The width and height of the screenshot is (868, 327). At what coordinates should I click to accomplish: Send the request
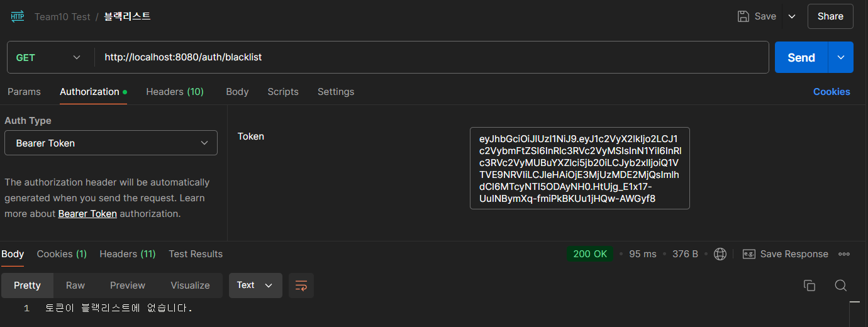point(801,57)
